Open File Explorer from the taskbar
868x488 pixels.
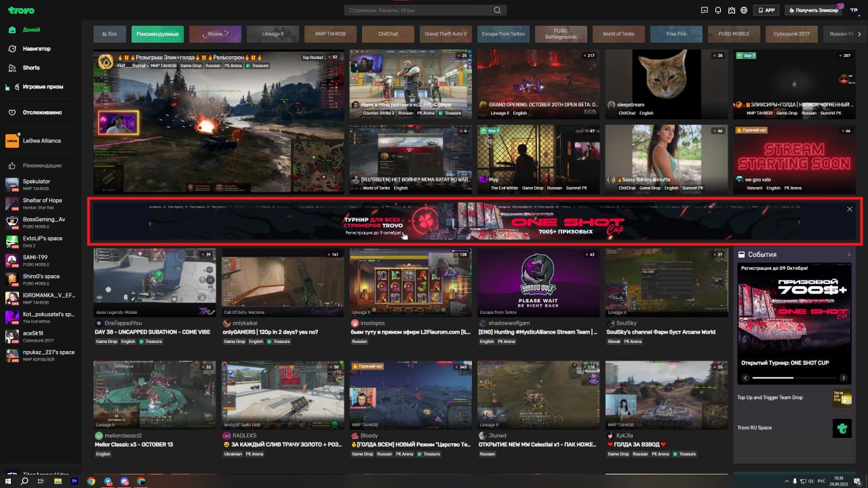58,481
